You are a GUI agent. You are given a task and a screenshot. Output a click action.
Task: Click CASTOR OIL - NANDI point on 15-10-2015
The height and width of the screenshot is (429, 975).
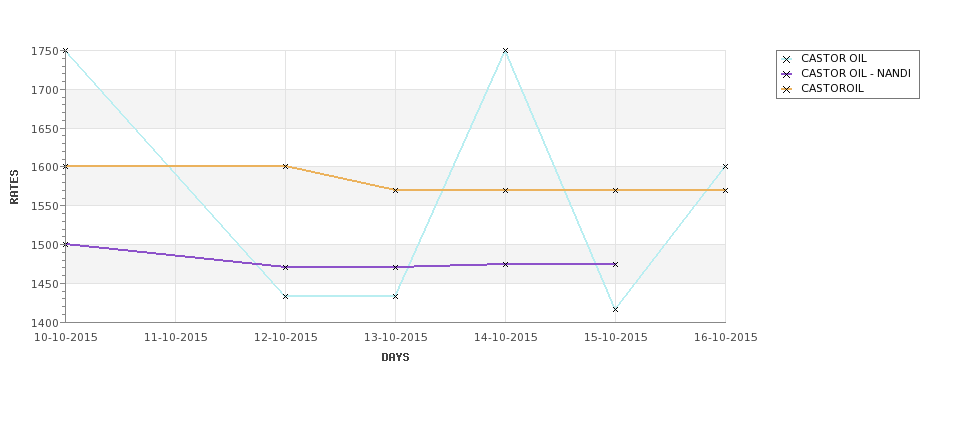[616, 264]
